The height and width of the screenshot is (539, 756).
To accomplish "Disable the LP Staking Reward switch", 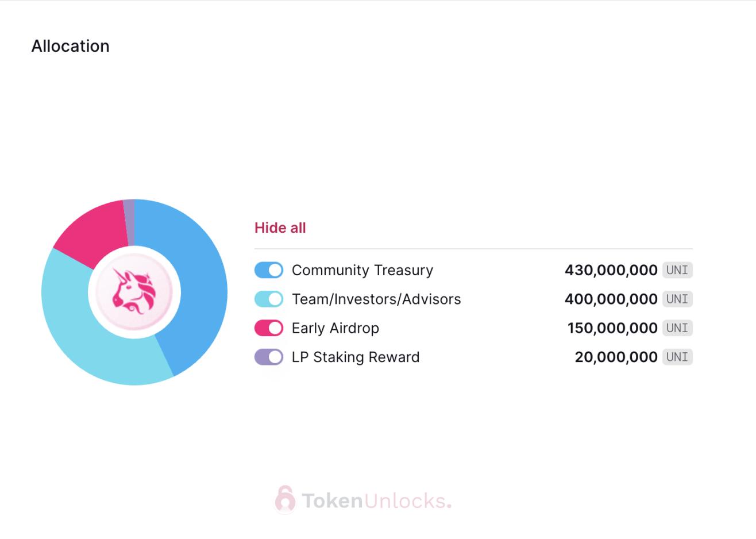I will click(269, 357).
